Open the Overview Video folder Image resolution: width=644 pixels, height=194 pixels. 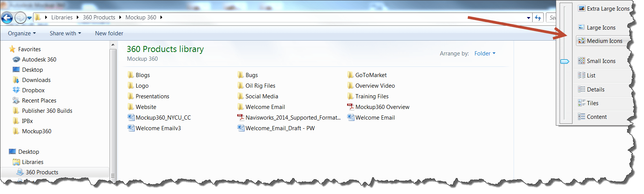[371, 85]
